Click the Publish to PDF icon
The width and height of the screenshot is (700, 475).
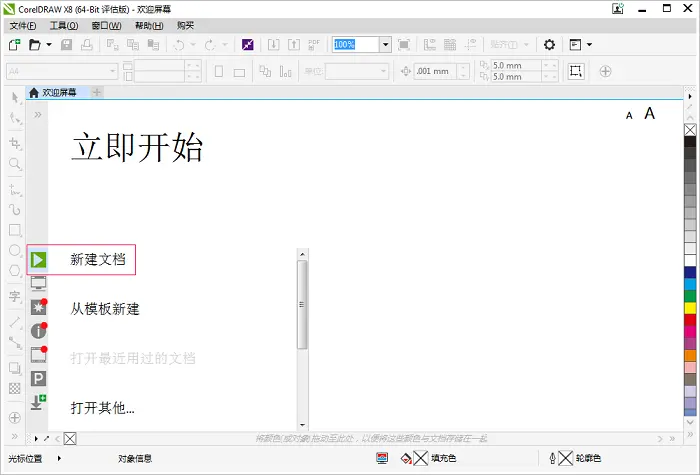(314, 44)
